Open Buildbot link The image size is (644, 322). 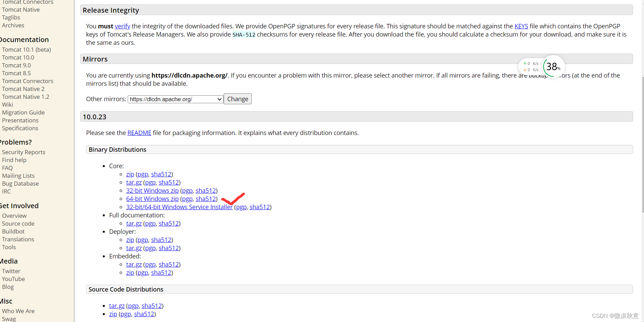click(13, 231)
